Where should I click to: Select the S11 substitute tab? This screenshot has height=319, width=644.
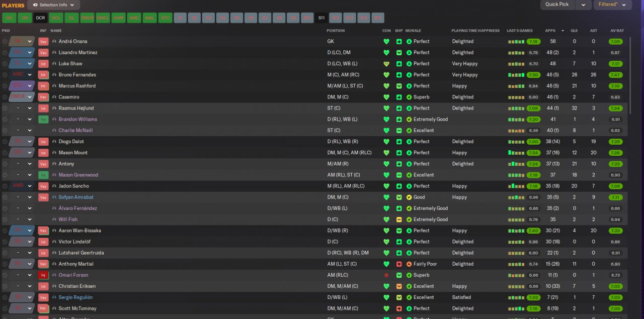[x=321, y=18]
